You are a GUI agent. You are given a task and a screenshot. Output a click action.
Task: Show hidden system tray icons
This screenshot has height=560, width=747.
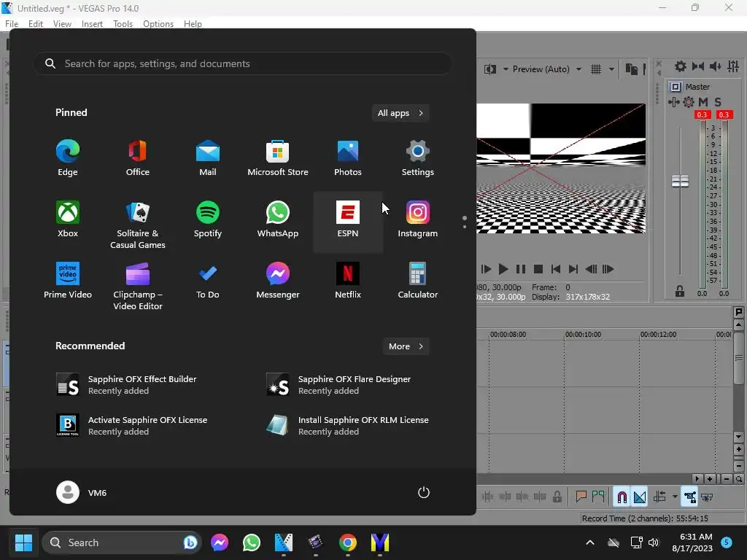pyautogui.click(x=589, y=542)
